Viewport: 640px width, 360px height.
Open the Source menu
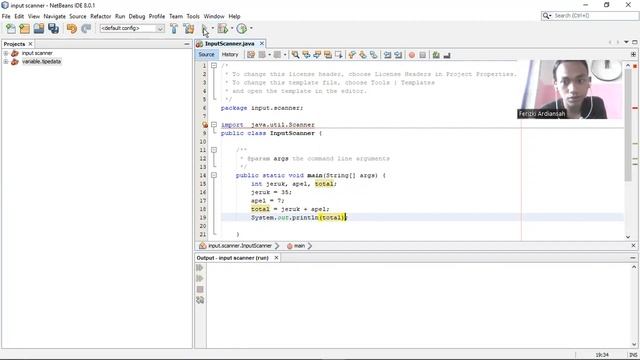click(78, 16)
